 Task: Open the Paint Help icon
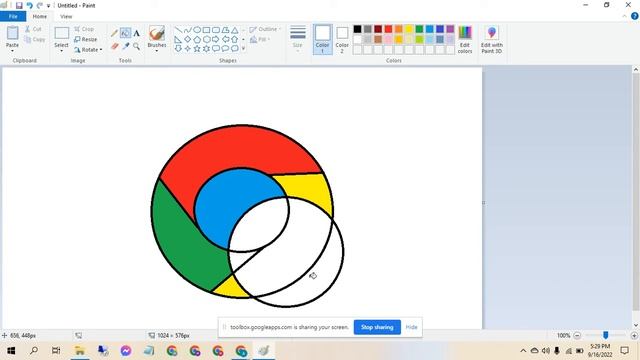coord(635,16)
